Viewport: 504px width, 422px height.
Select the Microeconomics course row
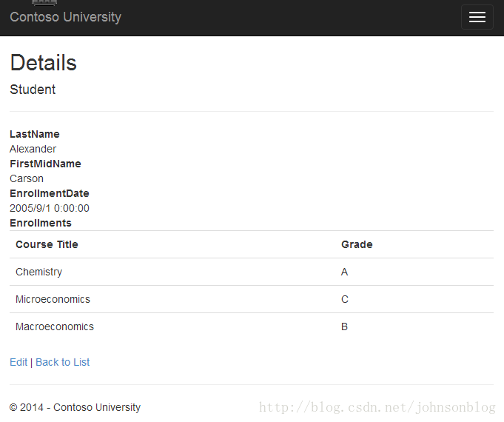coord(252,299)
